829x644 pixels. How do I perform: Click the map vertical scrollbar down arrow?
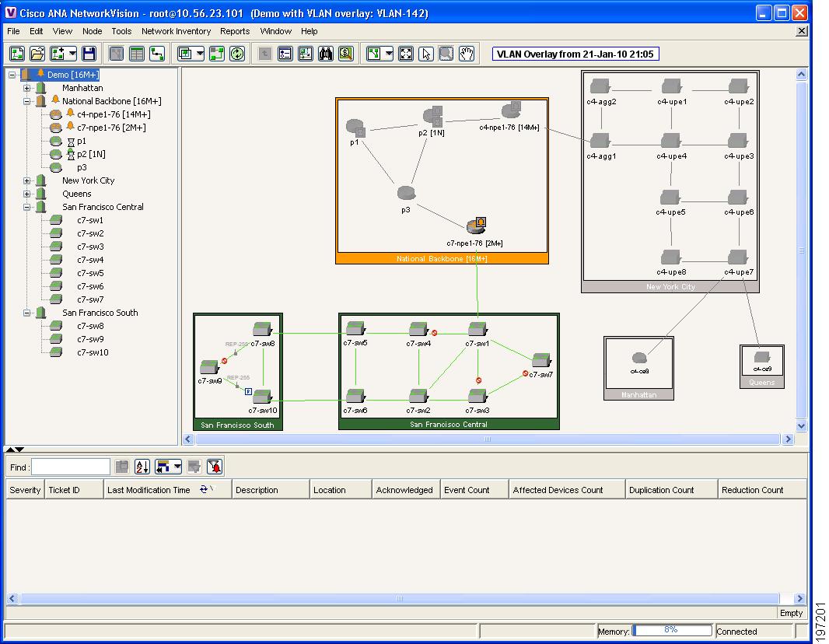click(802, 425)
